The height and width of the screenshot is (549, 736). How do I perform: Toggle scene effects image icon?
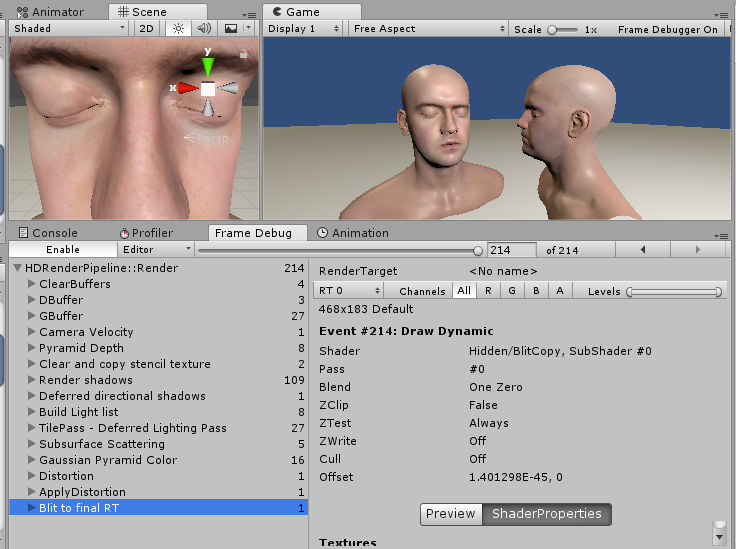231,29
